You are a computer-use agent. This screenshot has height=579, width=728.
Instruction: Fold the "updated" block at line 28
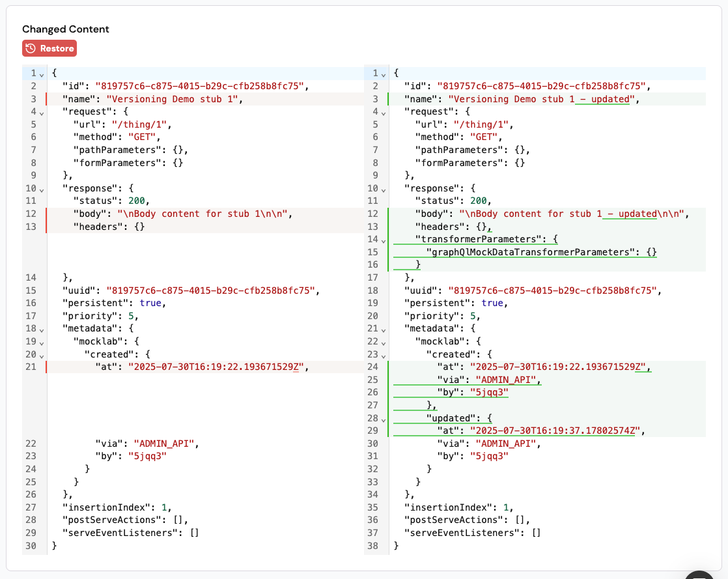tap(384, 419)
